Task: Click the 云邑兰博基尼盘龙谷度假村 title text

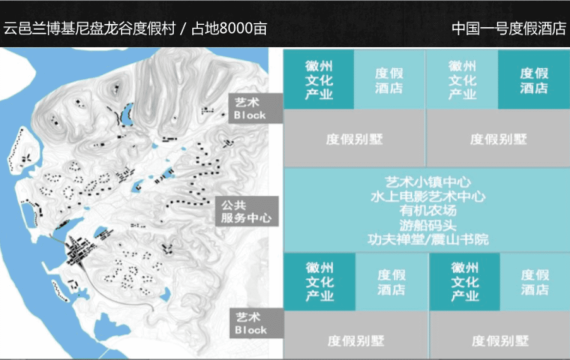Action: coord(89,28)
